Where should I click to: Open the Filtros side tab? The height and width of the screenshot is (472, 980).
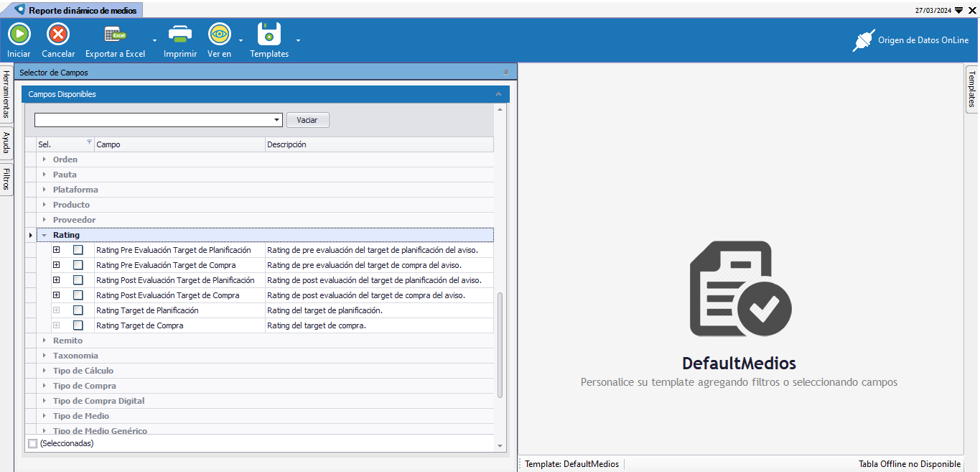point(6,180)
